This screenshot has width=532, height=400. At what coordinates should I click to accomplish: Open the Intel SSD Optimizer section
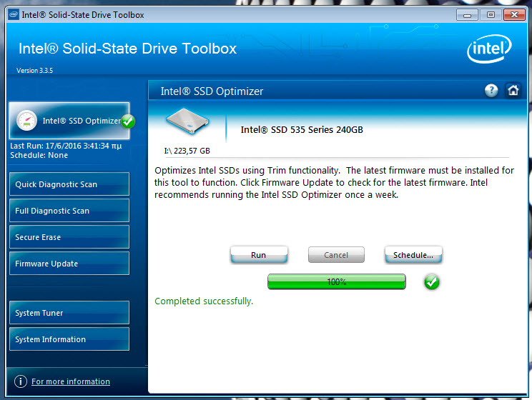point(69,121)
